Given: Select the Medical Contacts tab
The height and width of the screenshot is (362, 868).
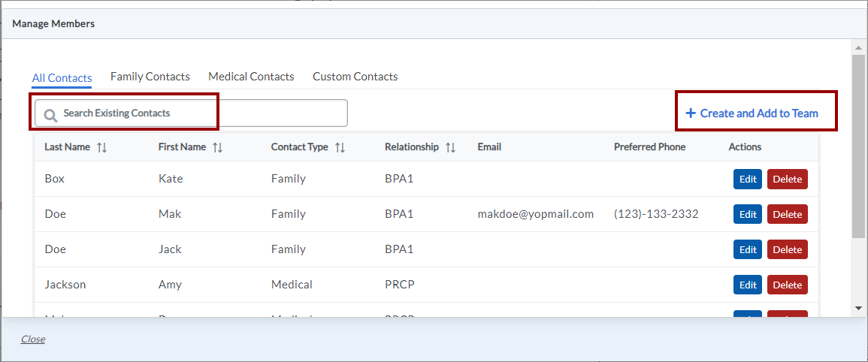Looking at the screenshot, I should 251,77.
